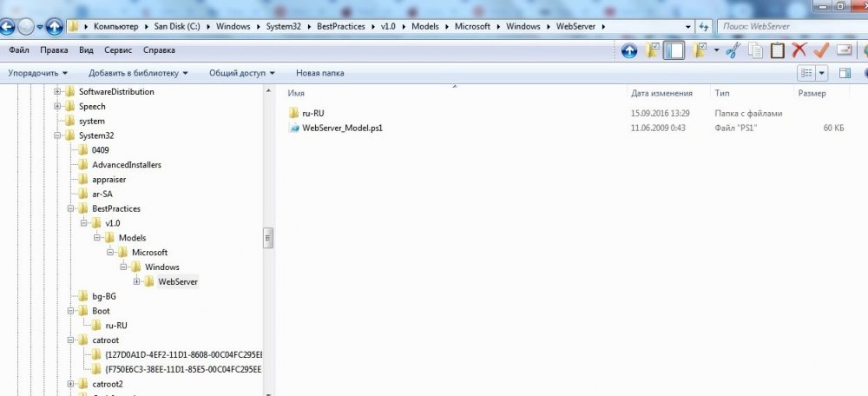The height and width of the screenshot is (396, 868).
Task: Click the red X Delete icon
Action: point(799,50)
